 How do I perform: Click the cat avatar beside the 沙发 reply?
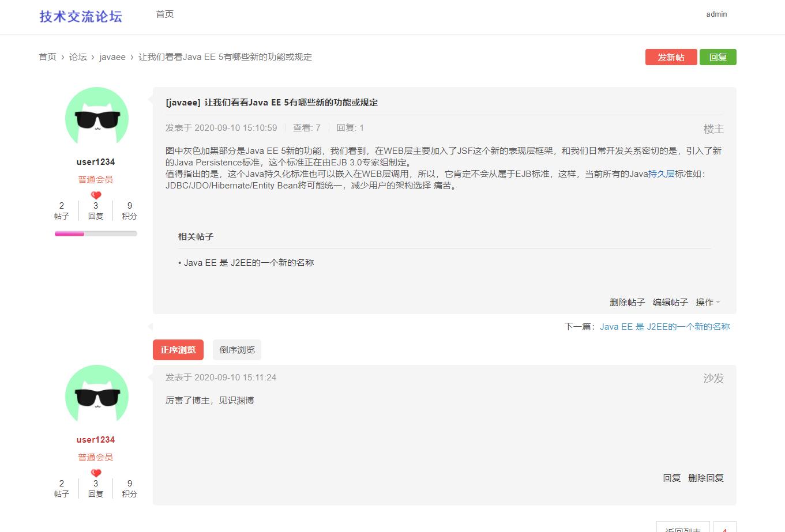[x=96, y=394]
